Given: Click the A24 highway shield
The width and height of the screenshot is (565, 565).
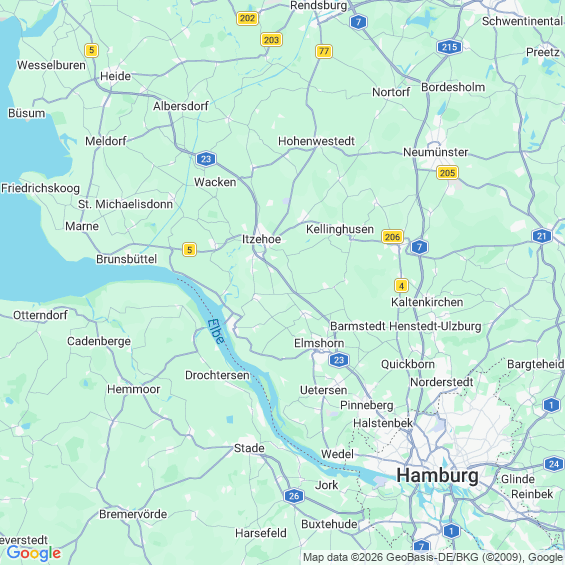Looking at the screenshot, I should point(554,464).
